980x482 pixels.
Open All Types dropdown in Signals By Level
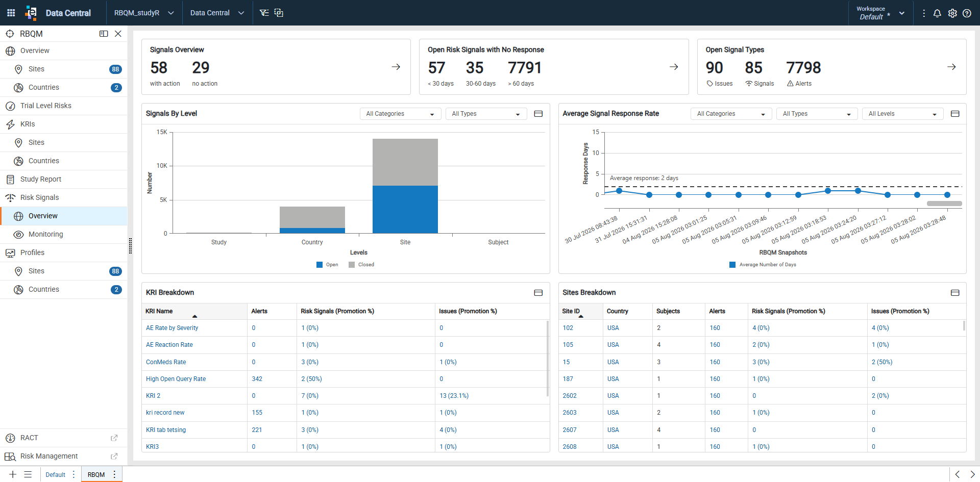coord(486,114)
